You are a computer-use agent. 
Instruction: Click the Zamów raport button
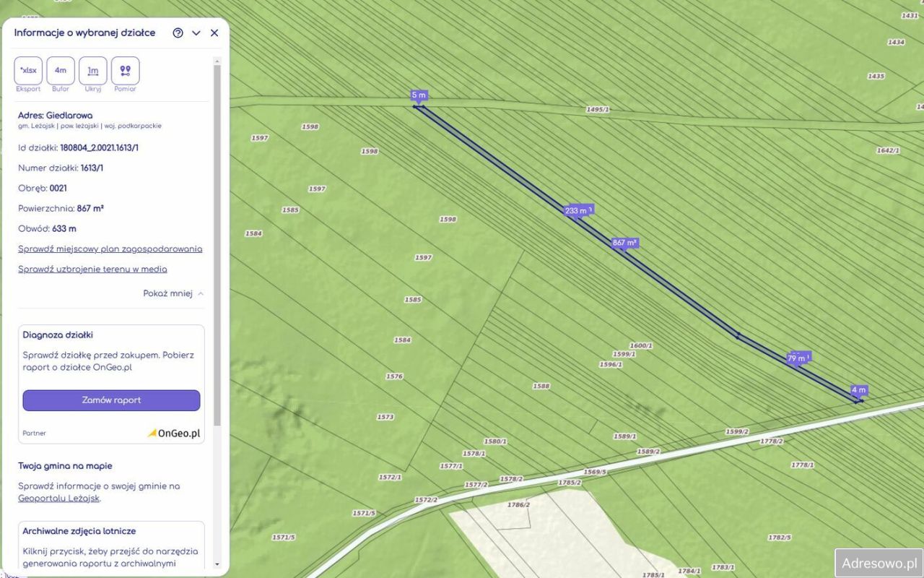pos(111,400)
